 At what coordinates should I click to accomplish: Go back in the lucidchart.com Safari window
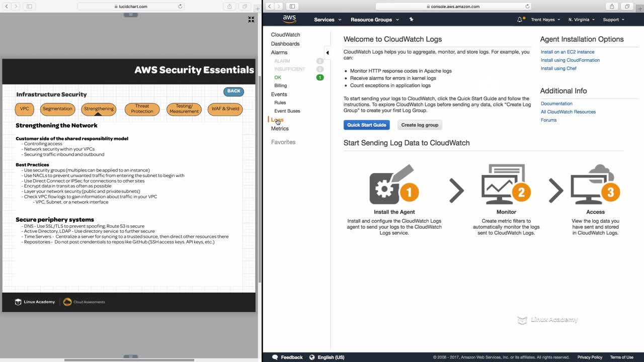pos(6,7)
